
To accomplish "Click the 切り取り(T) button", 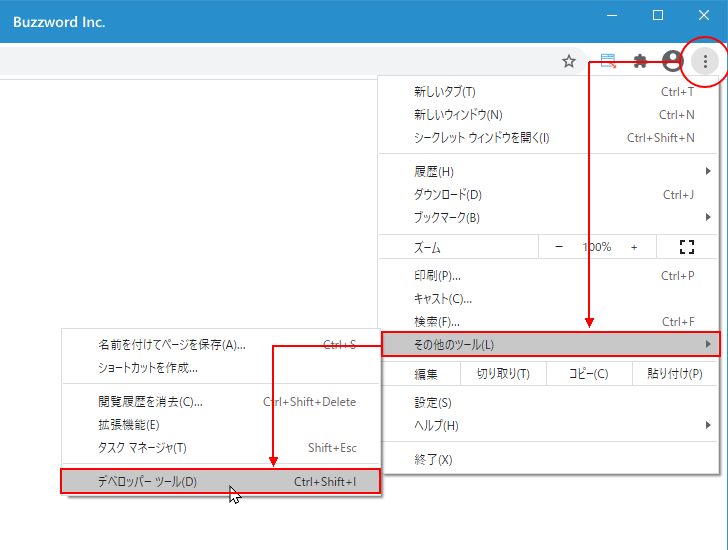I will tap(503, 374).
